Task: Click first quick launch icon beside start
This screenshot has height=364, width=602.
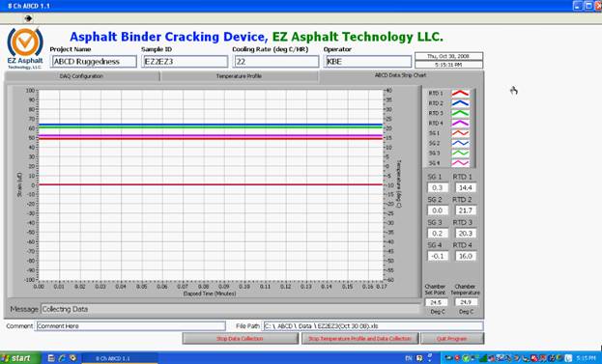Action: pyautogui.click(x=51, y=358)
